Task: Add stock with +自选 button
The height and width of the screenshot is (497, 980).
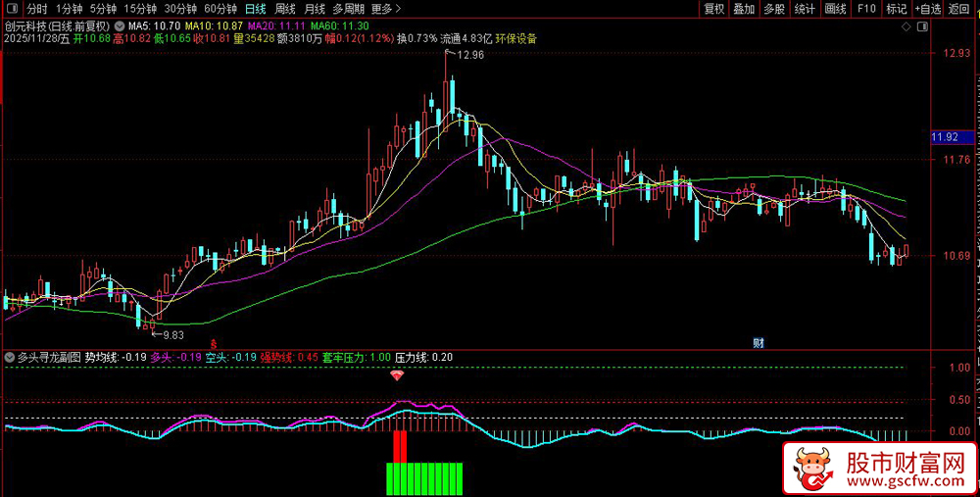Action: click(928, 9)
